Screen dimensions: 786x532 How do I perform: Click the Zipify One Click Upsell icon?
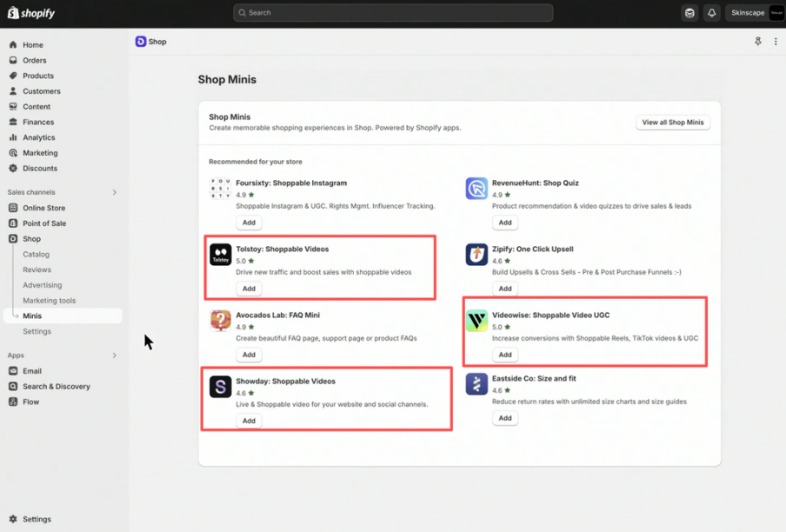pos(476,255)
